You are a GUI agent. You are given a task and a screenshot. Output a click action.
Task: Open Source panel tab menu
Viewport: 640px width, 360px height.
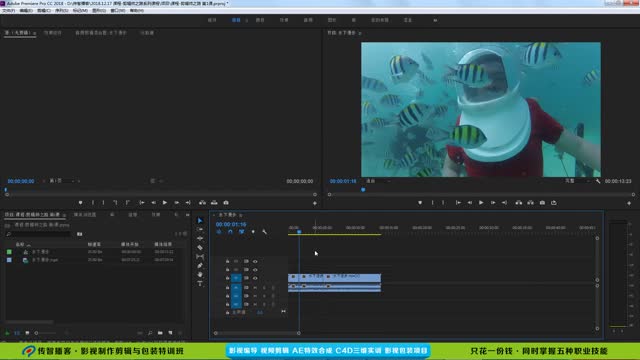click(x=34, y=33)
